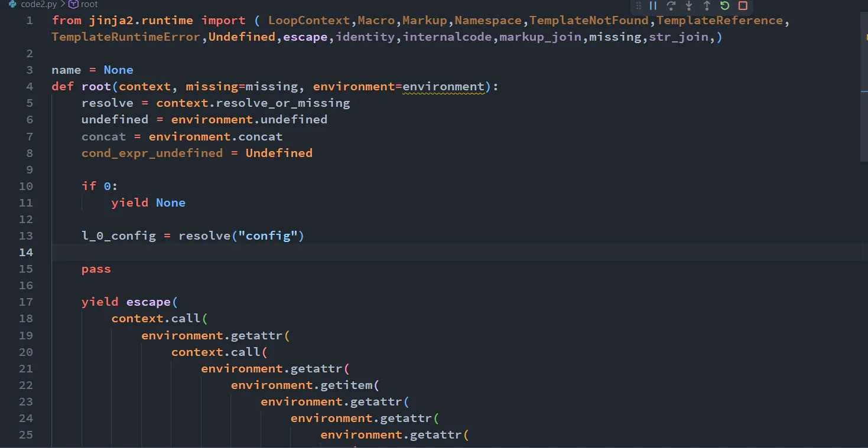Viewport: 868px width, 448px height.
Task: Click line number 4 in the gutter
Action: [30, 87]
